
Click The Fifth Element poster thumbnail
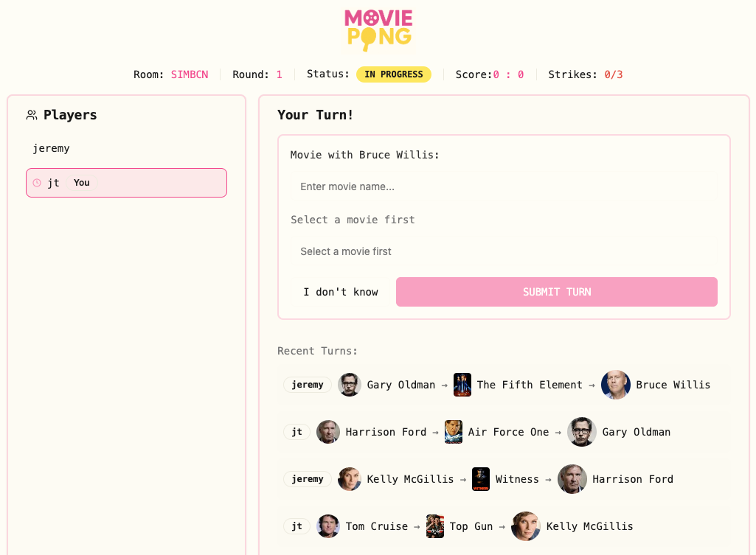[x=462, y=385]
